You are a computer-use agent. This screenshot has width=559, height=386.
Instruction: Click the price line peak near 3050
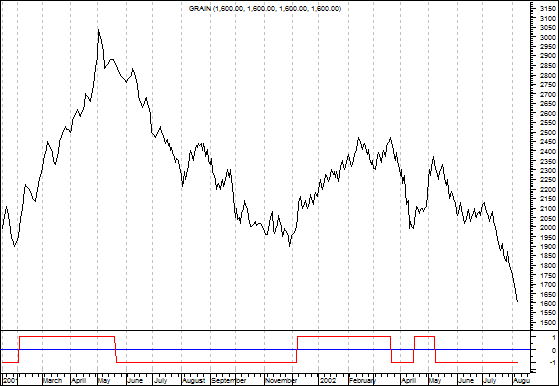point(98,30)
